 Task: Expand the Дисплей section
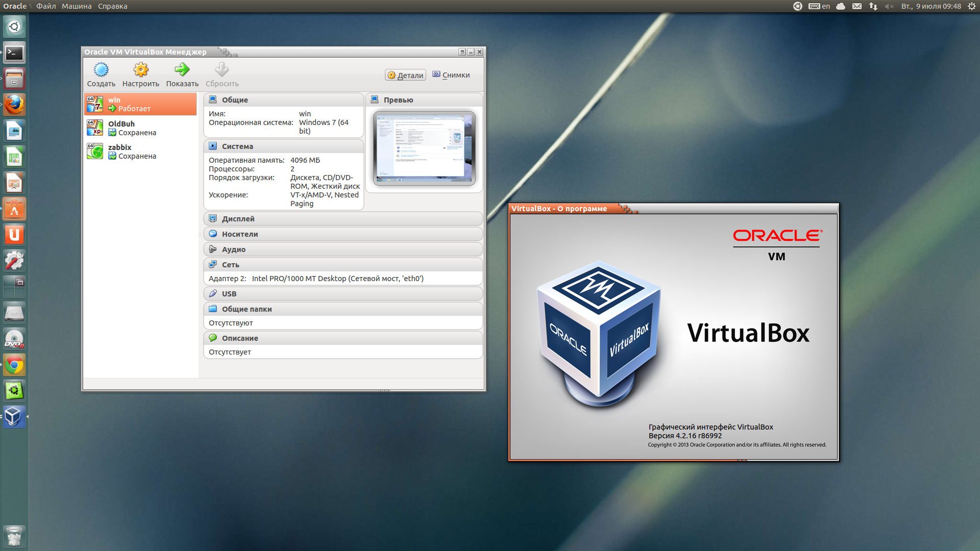pyautogui.click(x=343, y=219)
